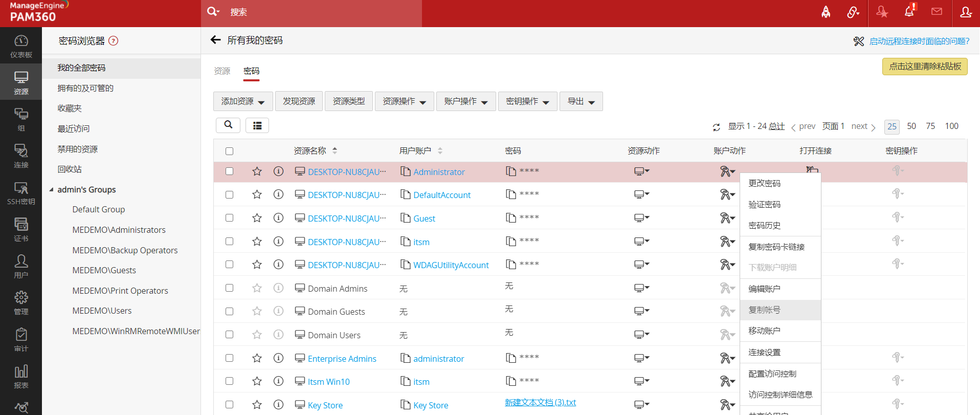Open the 仪表板 dashboard sidebar icon
980x415 pixels.
21,46
